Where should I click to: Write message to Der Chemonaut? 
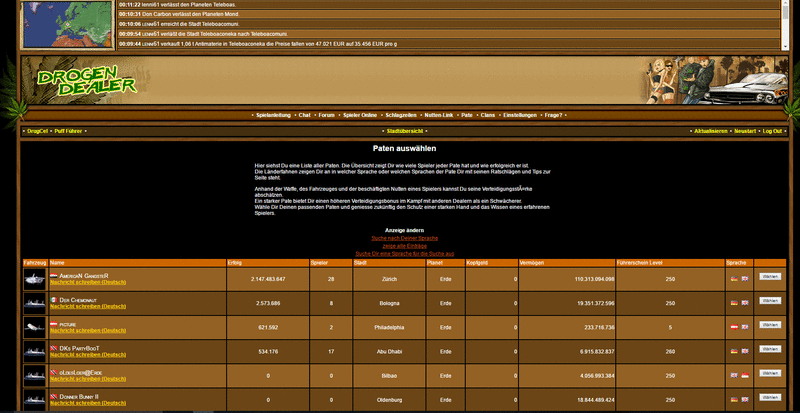(x=88, y=306)
